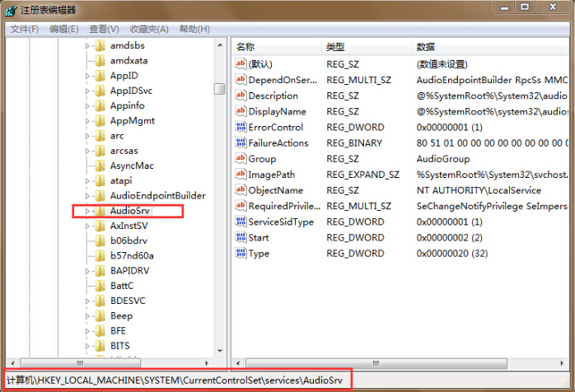Select the Beep key in tree
Viewport: 575px width, 392px height.
[121, 316]
